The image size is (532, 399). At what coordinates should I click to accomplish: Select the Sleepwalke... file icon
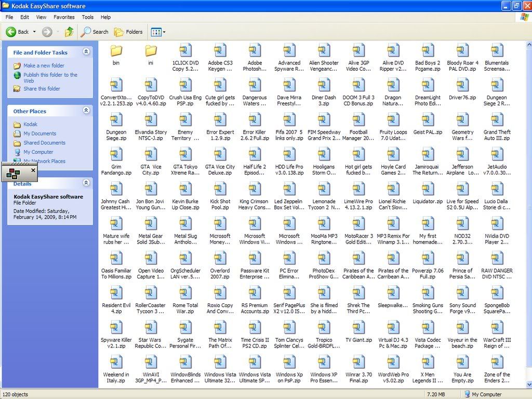tap(393, 293)
